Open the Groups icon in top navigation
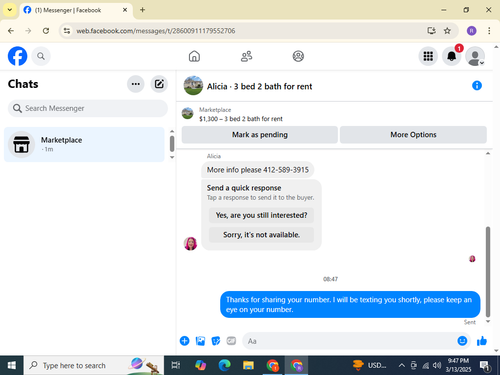The width and height of the screenshot is (500, 375). [298, 56]
